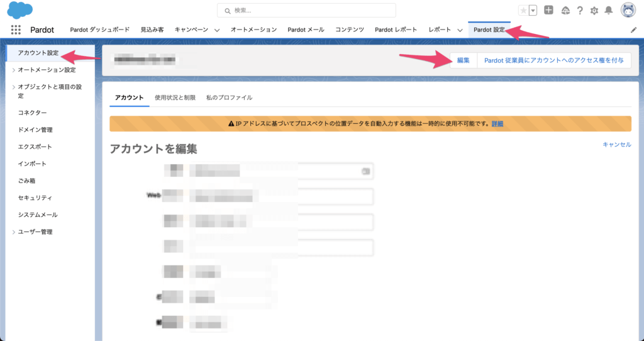The image size is (644, 341).
Task: Open the キャンペーン tab
Action: pyautogui.click(x=191, y=30)
